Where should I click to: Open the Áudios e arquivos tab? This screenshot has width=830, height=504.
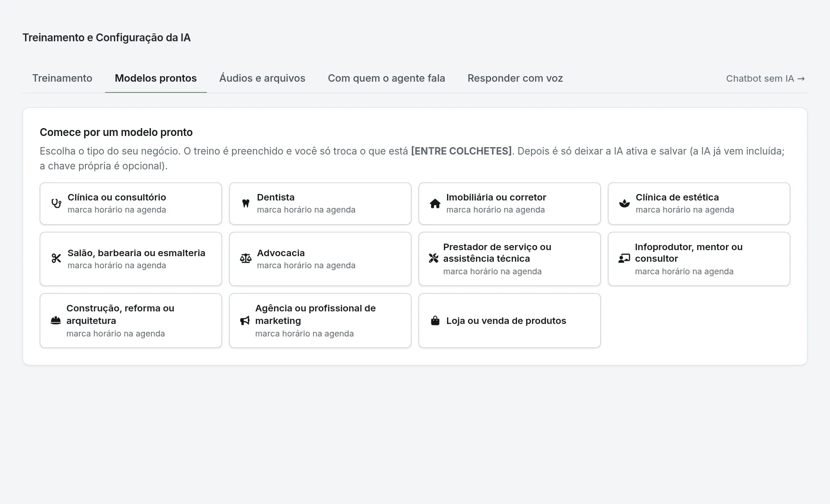click(262, 78)
